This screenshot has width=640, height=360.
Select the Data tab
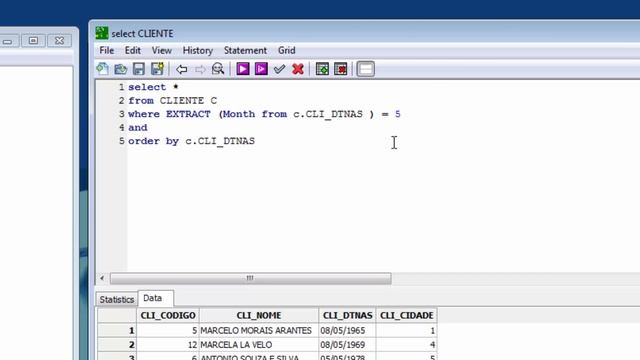[x=155, y=298]
